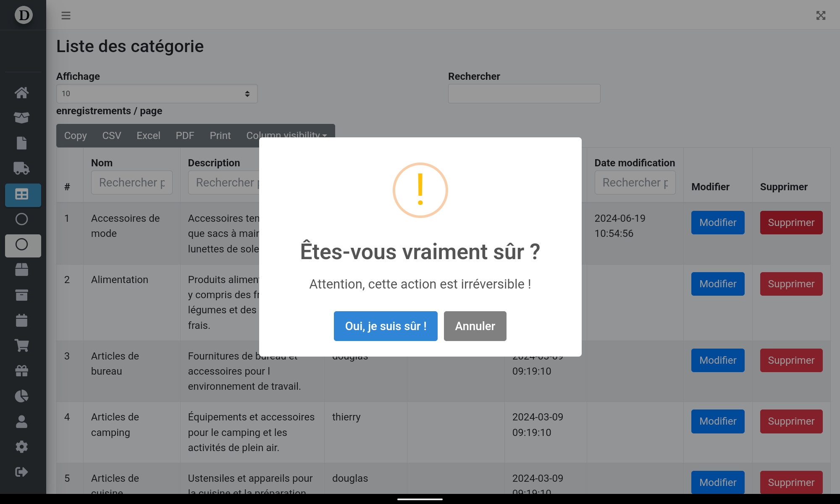Image resolution: width=840 pixels, height=504 pixels.
Task: Select the shopping cart sidebar icon
Action: coord(22,346)
